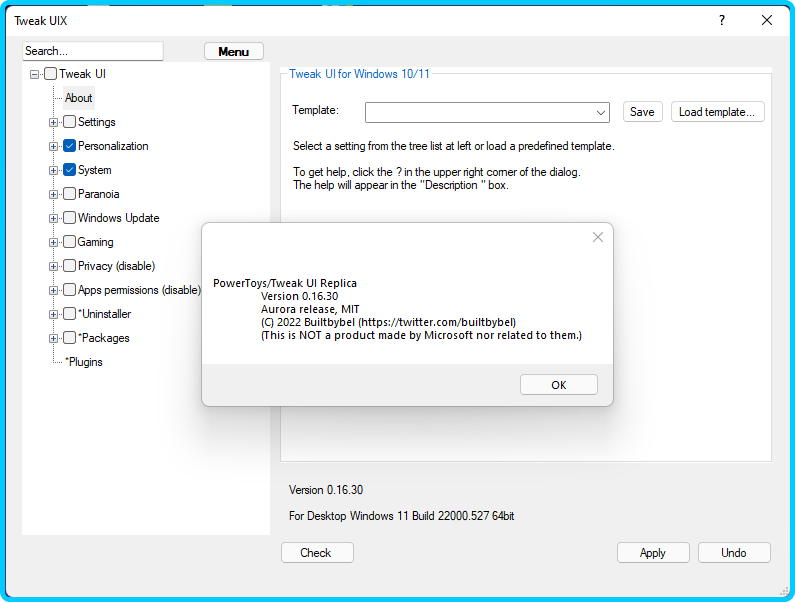Check the Privacy (disable) checkbox
The width and height of the screenshot is (795, 602).
tap(69, 266)
